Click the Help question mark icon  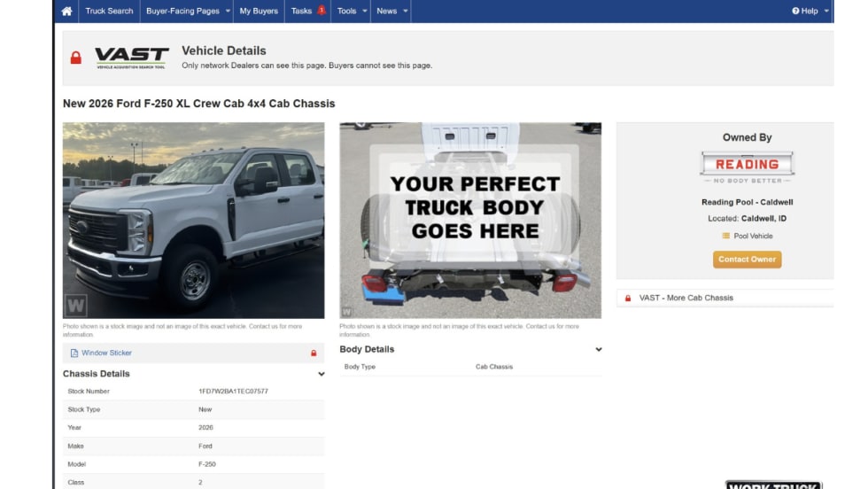(x=795, y=12)
